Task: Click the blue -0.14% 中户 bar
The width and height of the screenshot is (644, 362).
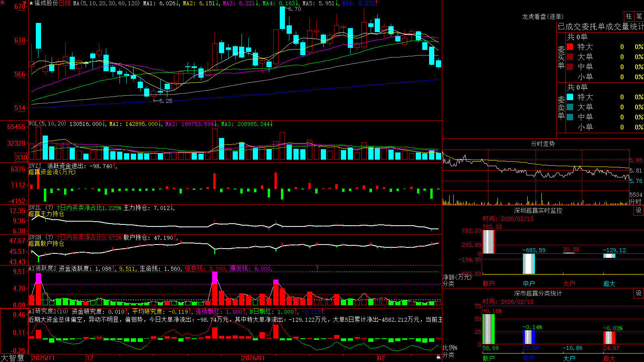Action: point(529,337)
